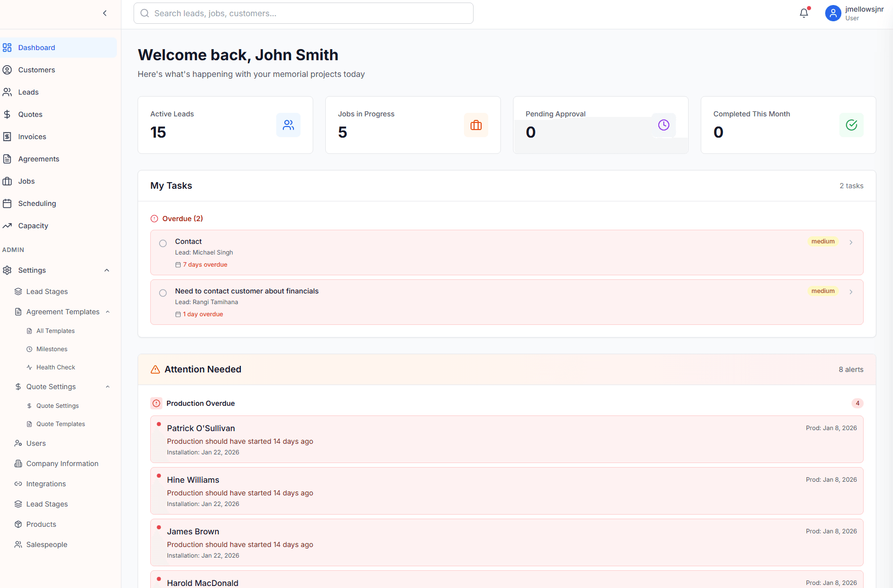This screenshot has width=893, height=588.
Task: Click the Production Overdue alert icon
Action: coord(156,403)
